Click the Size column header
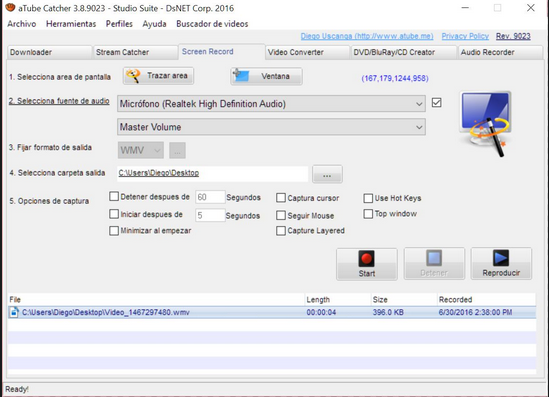The image size is (549, 397). coord(404,300)
